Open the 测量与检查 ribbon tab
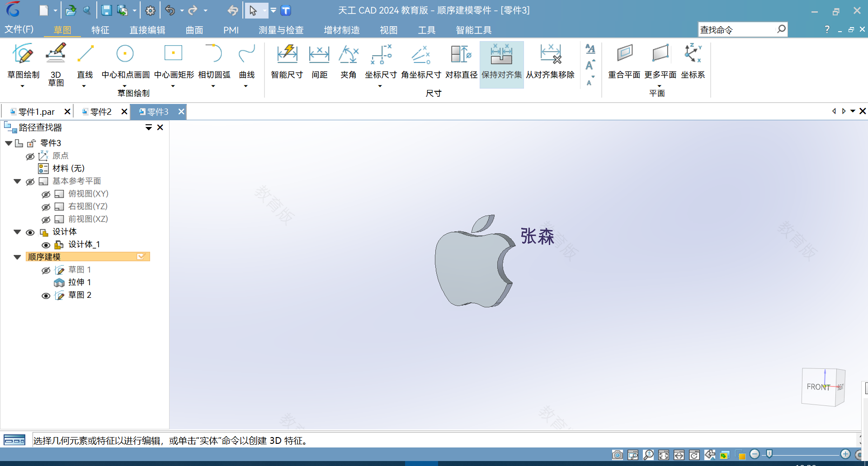 [x=281, y=30]
